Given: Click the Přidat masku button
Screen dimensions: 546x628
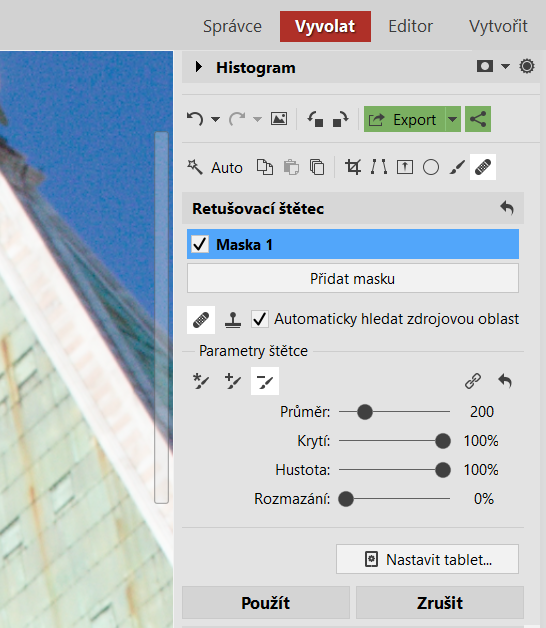Looking at the screenshot, I should pos(353,278).
